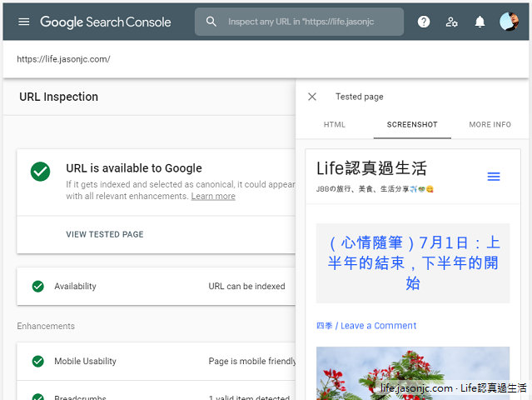Screen dimensions: 532x400
Task: Switch to the HTML tab
Action: click(335, 125)
